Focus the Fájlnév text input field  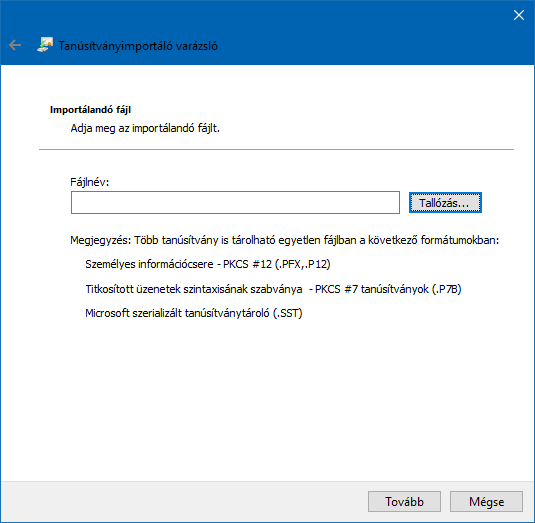(x=235, y=203)
